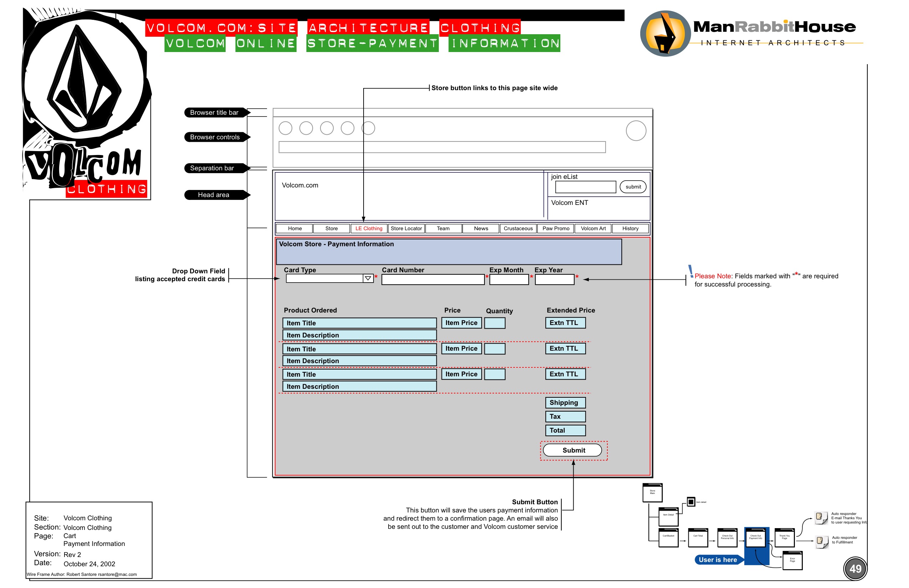Click the Cart Total page icon

(698, 538)
